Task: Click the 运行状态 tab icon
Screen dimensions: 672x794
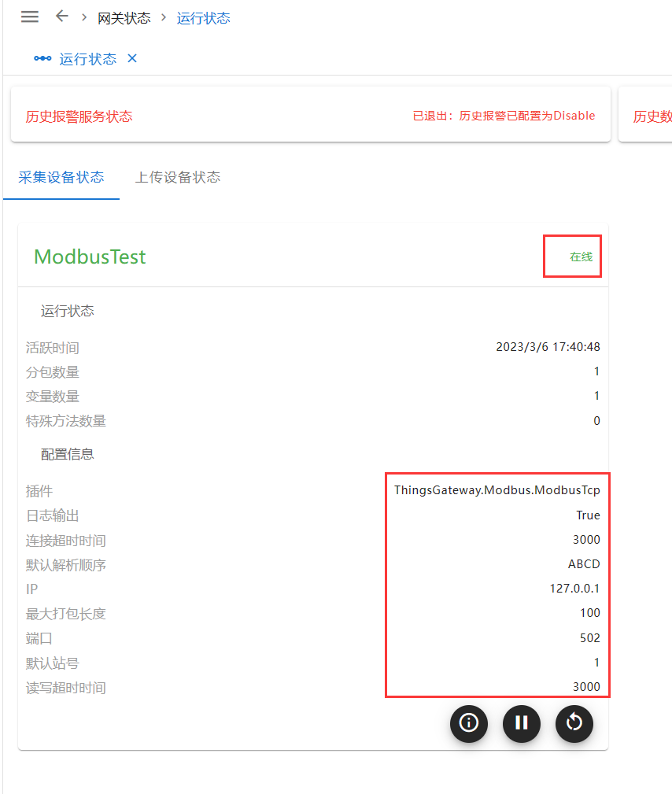Action: click(x=42, y=59)
